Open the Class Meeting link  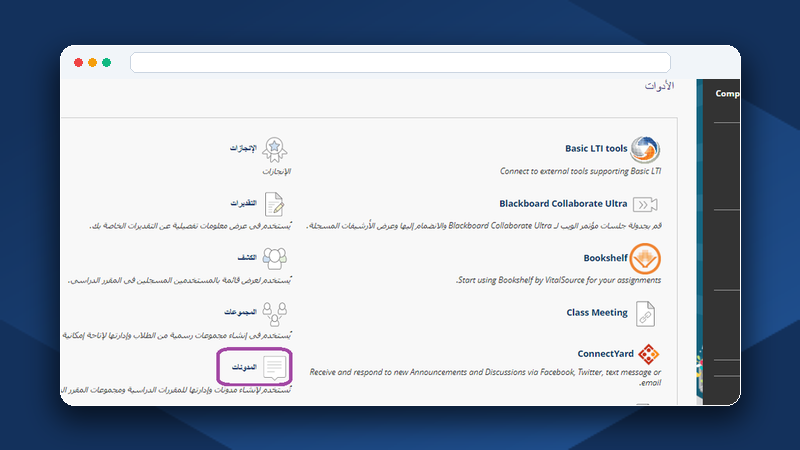pyautogui.click(x=597, y=313)
